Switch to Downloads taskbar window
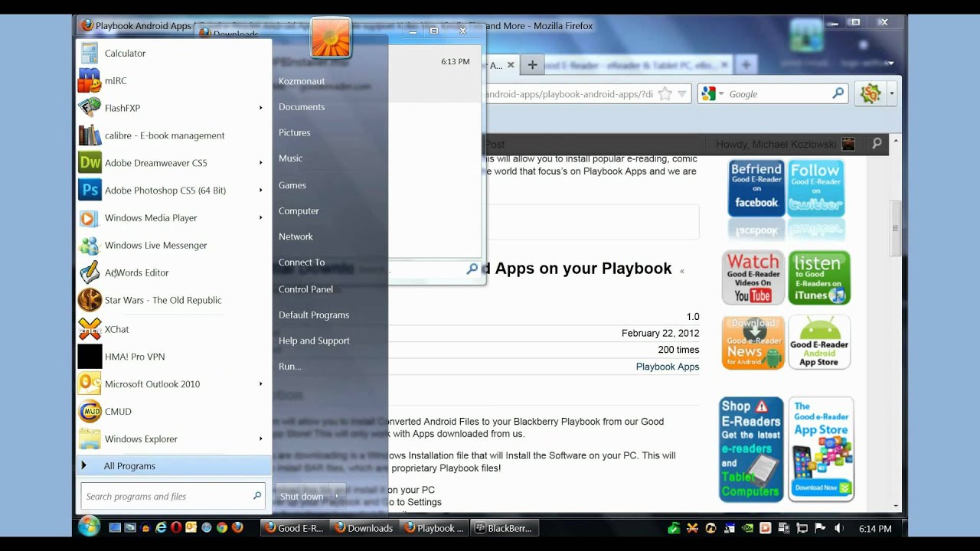The height and width of the screenshot is (551, 980). (364, 528)
